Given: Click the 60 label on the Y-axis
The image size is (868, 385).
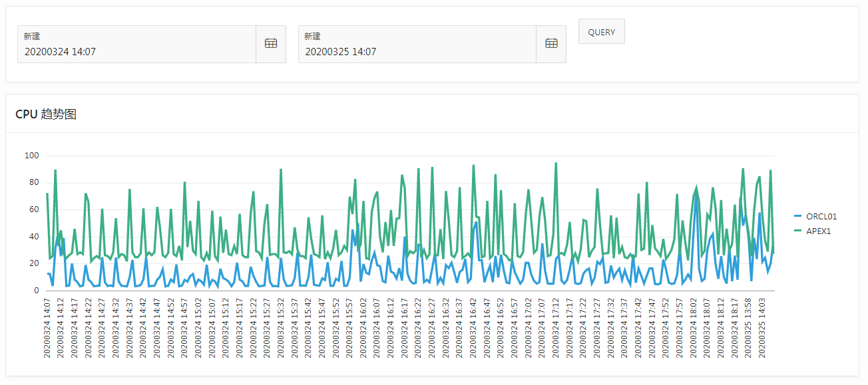Looking at the screenshot, I should coord(34,209).
